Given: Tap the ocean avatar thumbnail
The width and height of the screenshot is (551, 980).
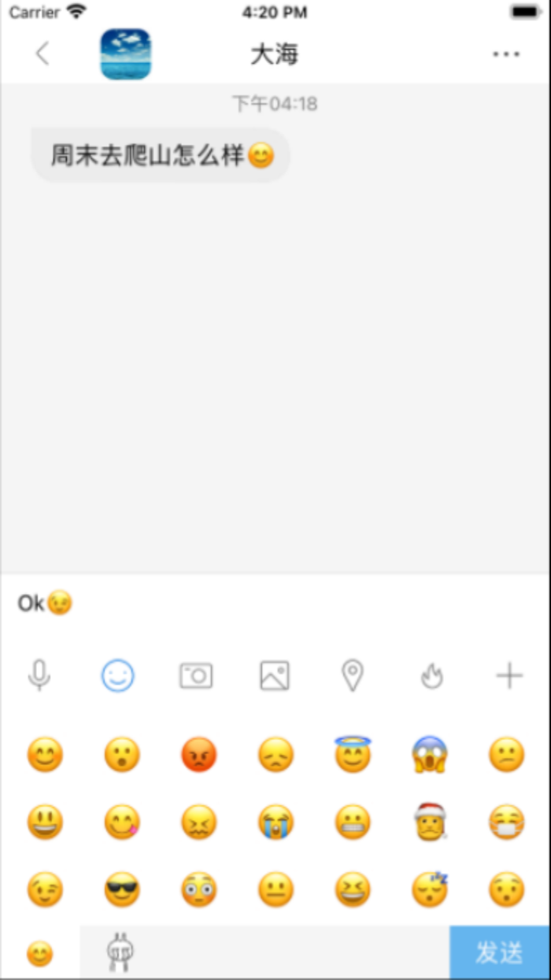Looking at the screenshot, I should (126, 54).
